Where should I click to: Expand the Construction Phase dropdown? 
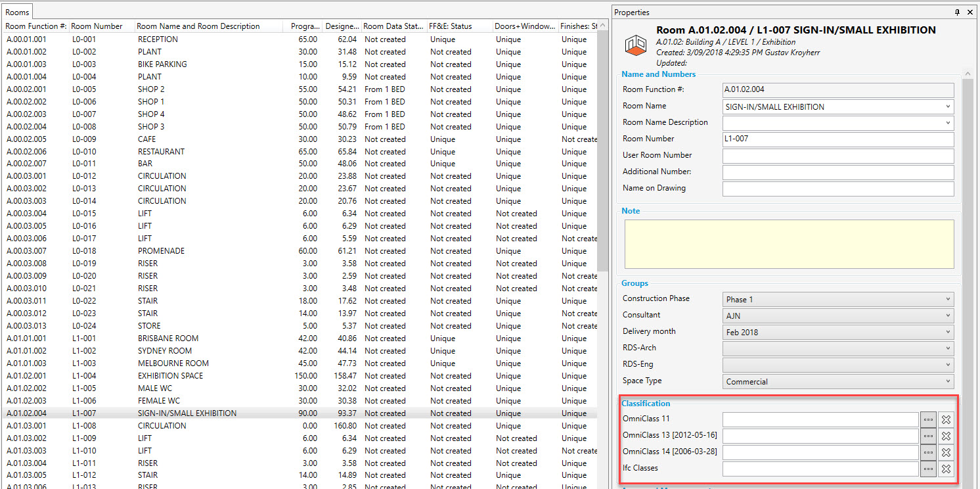point(948,299)
